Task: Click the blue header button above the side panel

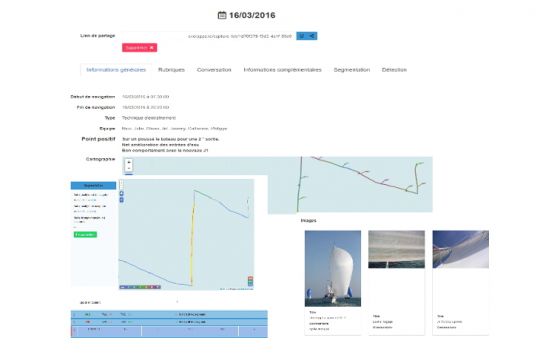Action: point(93,186)
